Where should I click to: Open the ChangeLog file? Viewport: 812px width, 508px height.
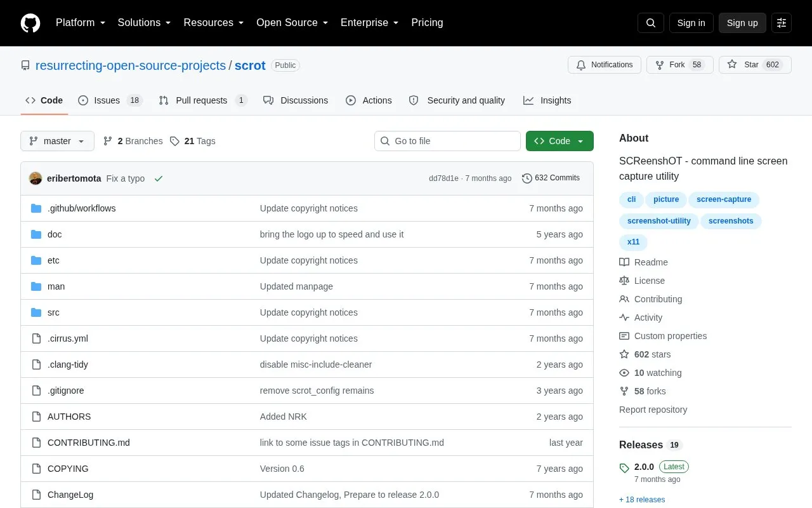(x=70, y=495)
